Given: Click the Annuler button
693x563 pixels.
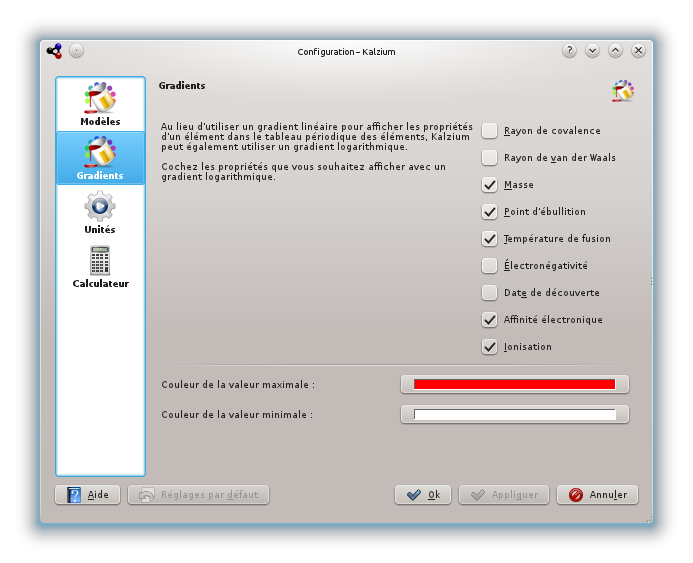Looking at the screenshot, I should 597,495.
